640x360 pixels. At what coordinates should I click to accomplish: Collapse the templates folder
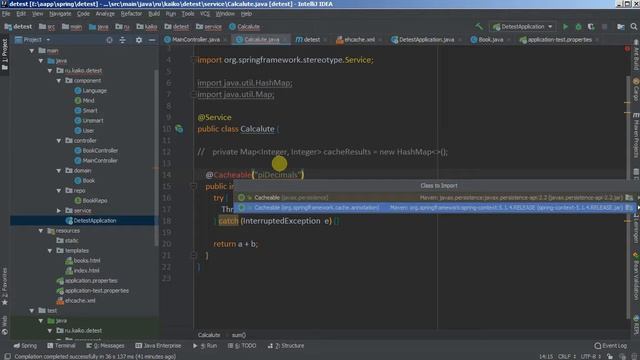(x=50, y=251)
